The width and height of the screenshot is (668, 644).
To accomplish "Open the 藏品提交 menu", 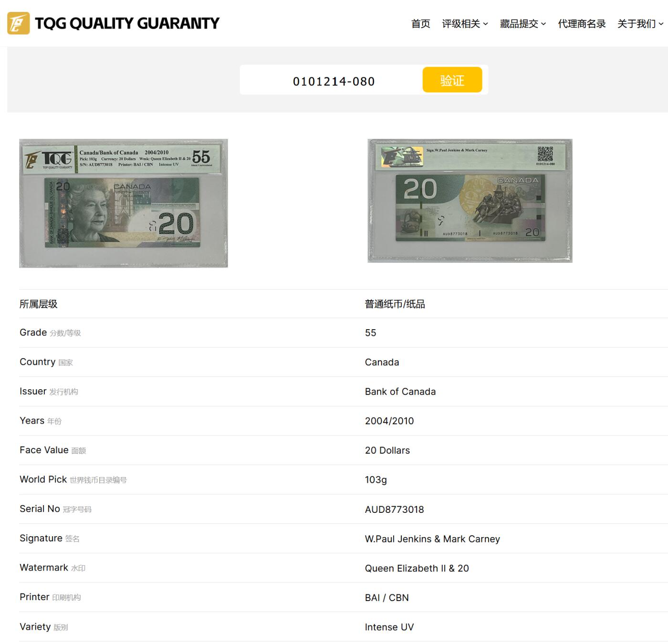I will pos(519,24).
